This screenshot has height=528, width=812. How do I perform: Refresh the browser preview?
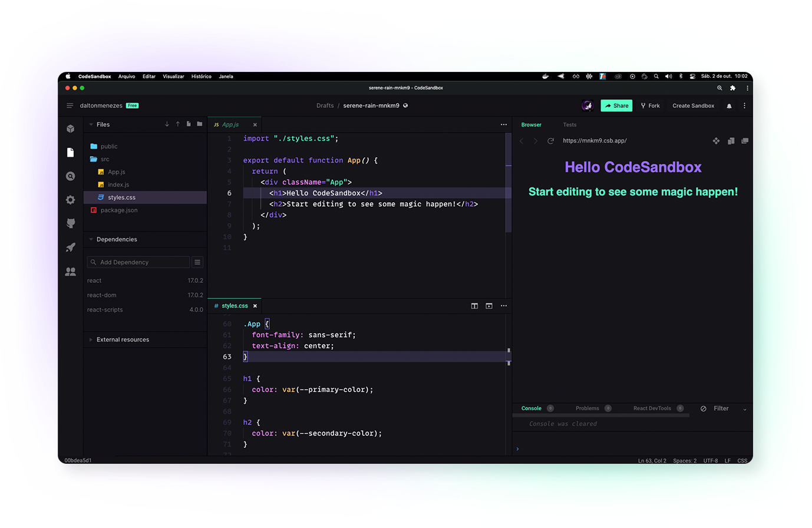550,141
